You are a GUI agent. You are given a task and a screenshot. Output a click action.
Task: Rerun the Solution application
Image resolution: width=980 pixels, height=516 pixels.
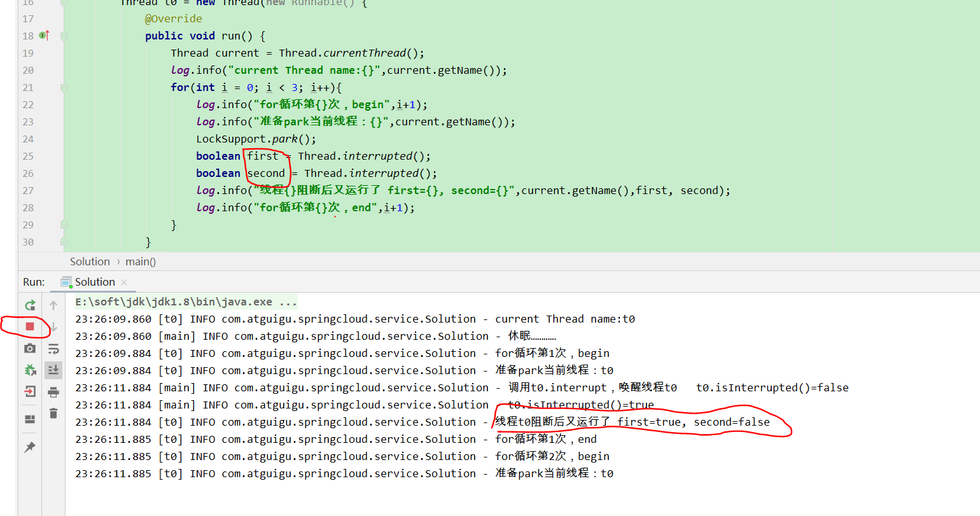[x=29, y=305]
